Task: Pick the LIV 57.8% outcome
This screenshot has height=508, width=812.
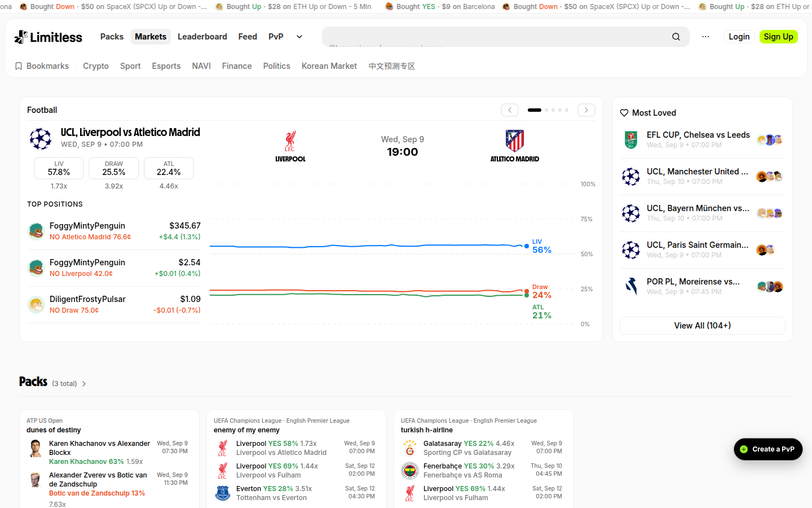Action: (59, 168)
